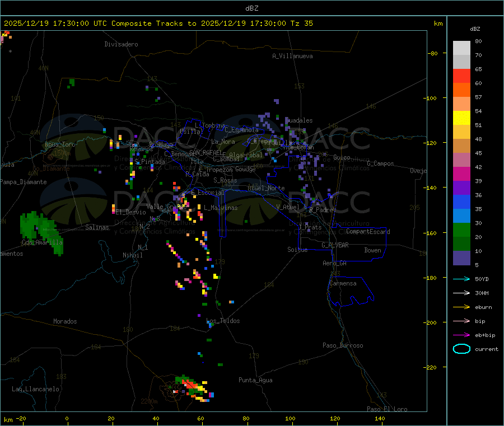Click the 'R_Padre' map label
The height and width of the screenshot is (426, 504).
(321, 210)
